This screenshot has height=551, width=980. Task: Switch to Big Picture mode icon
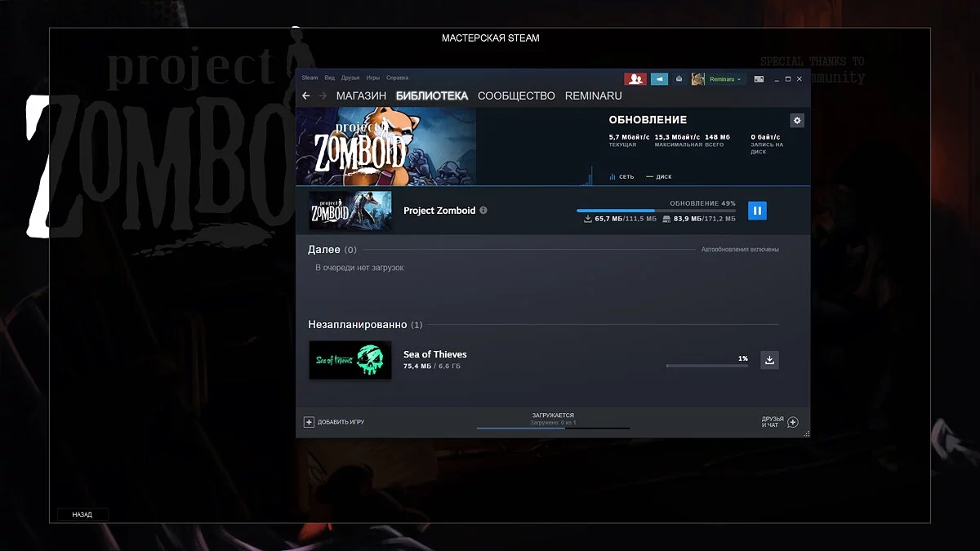point(759,79)
